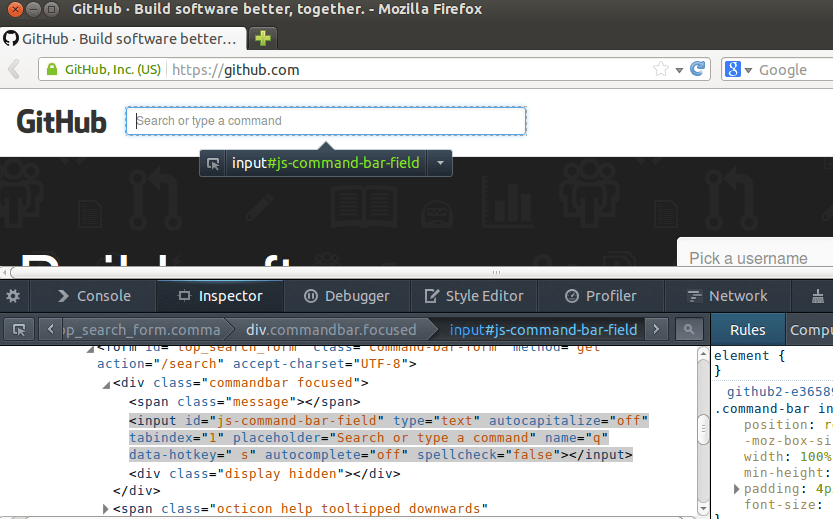The height and width of the screenshot is (519, 833).
Task: Click the green padlock site identity icon
Action: pos(52,70)
